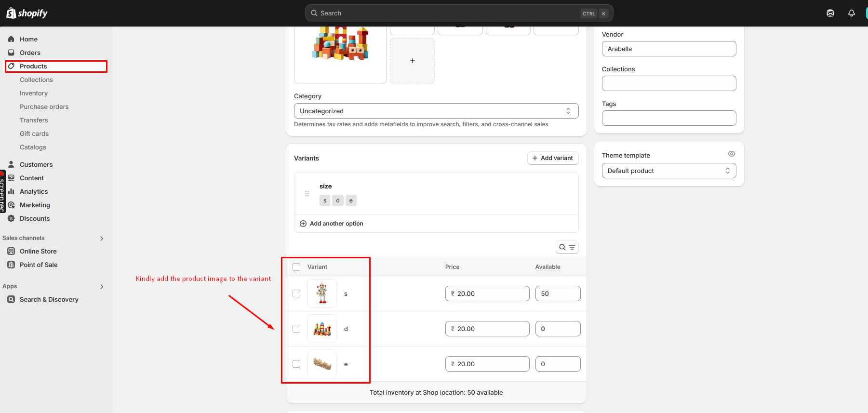The width and height of the screenshot is (868, 413).
Task: Check the box for variant d
Action: pyautogui.click(x=296, y=329)
